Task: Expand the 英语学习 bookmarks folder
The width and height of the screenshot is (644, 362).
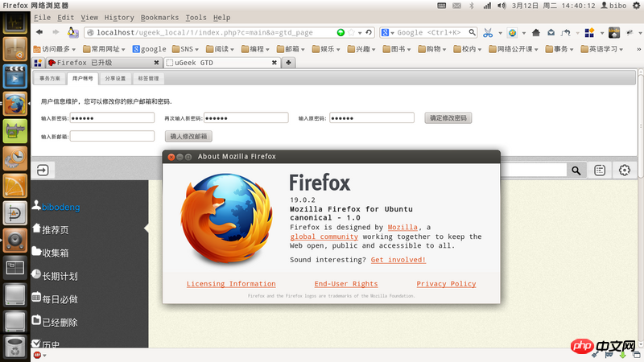Action: (x=602, y=49)
